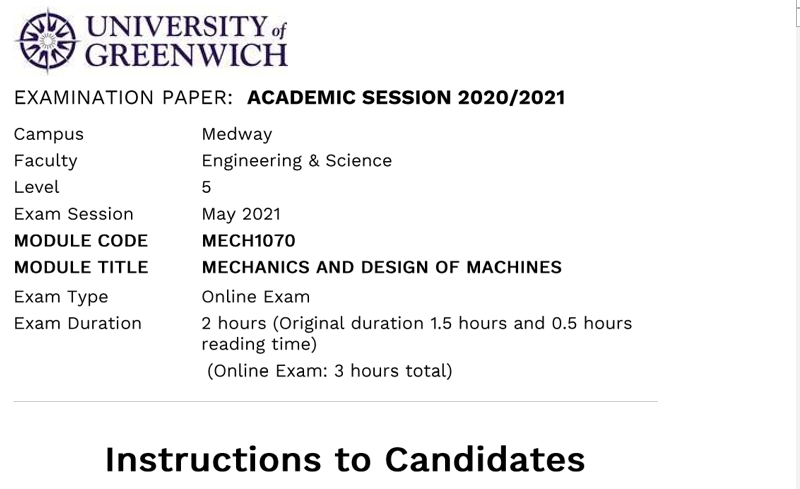Click the Exam Duration label
Screen dimensions: 800x489
[78, 323]
